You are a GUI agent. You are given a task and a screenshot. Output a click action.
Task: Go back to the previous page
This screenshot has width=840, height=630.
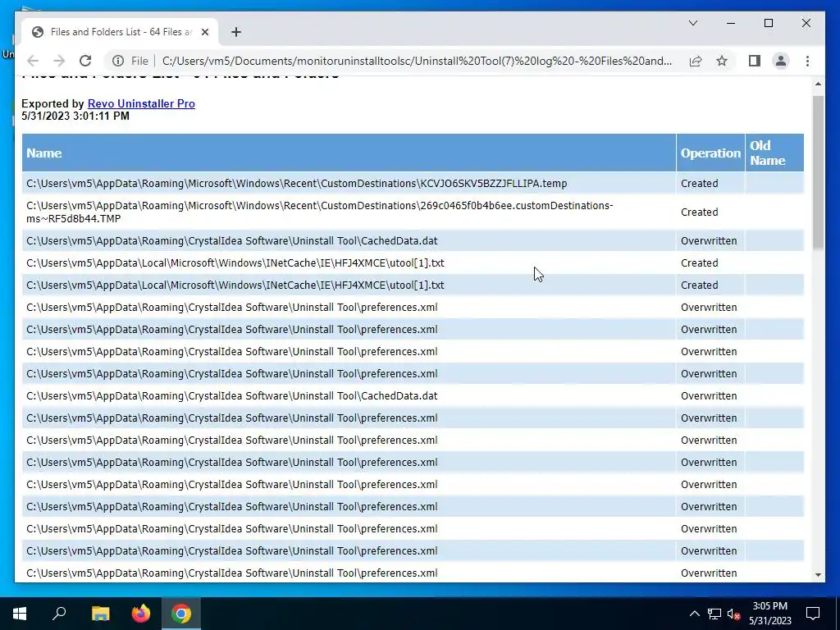(x=33, y=61)
